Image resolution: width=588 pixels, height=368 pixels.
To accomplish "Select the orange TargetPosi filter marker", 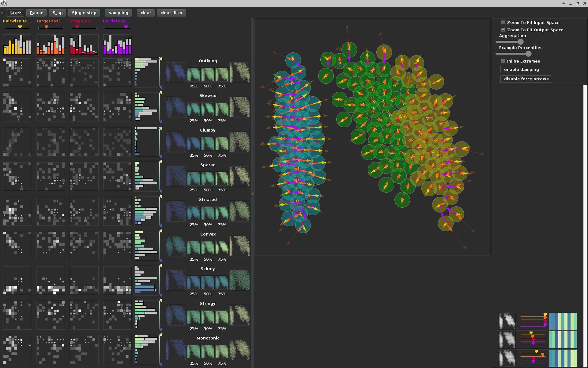I will [x=46, y=27].
